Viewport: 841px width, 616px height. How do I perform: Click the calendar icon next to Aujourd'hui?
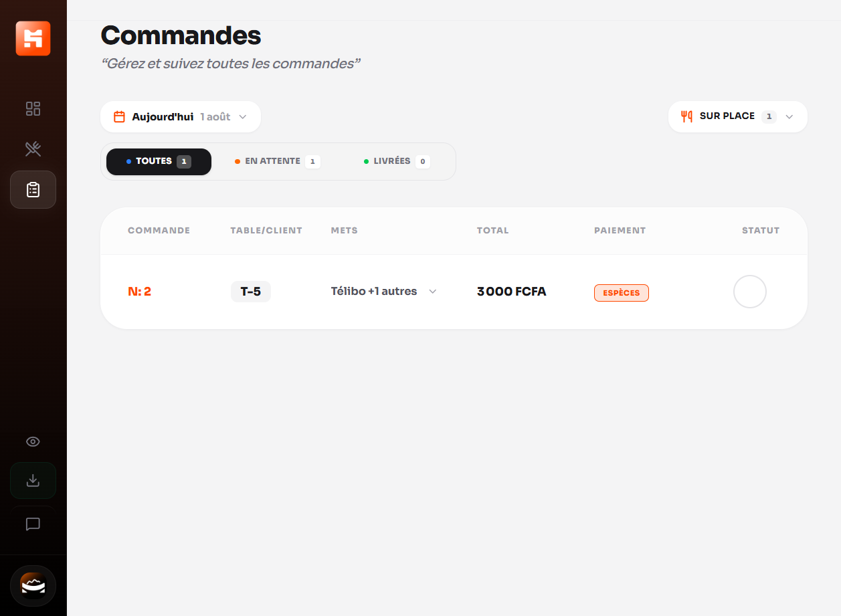coord(119,116)
